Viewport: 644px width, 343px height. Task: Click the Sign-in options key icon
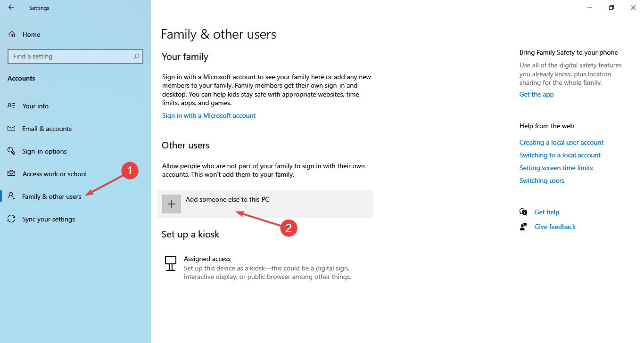click(x=12, y=151)
